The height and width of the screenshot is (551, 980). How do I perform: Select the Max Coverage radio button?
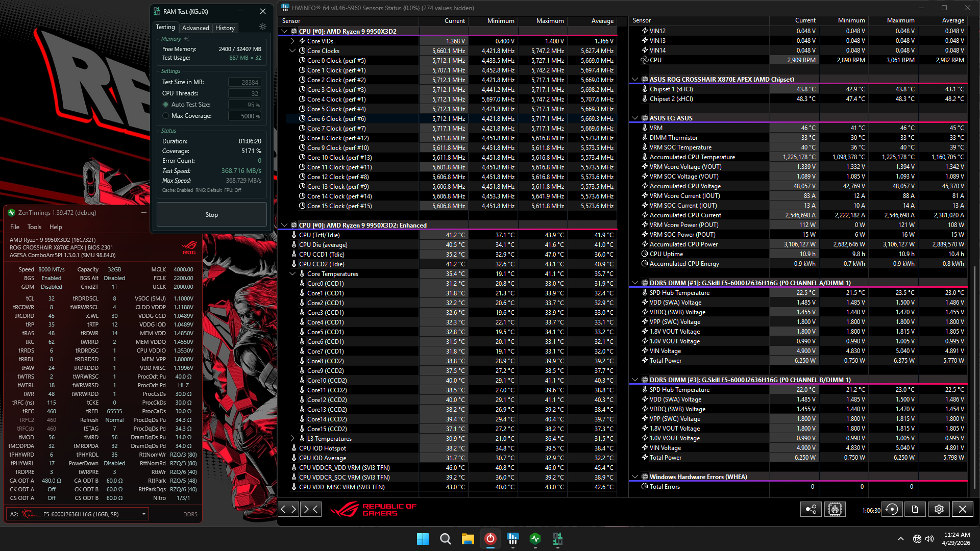click(165, 116)
